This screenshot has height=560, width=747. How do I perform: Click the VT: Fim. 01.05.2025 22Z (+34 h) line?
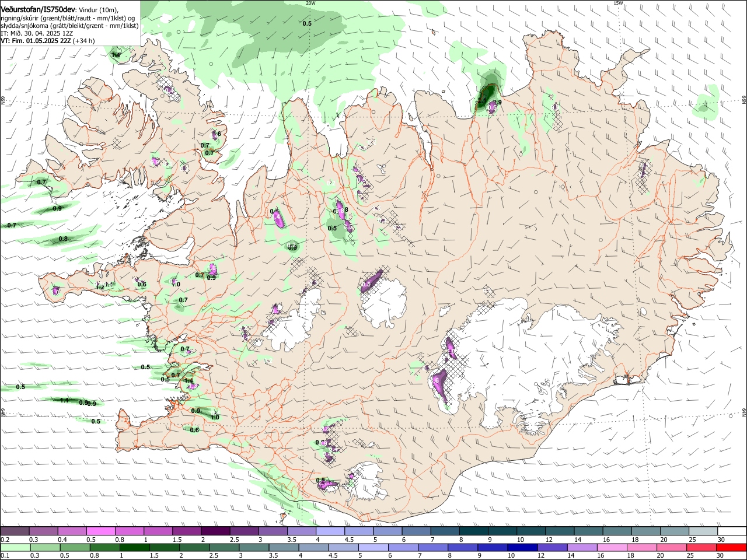pyautogui.click(x=48, y=41)
